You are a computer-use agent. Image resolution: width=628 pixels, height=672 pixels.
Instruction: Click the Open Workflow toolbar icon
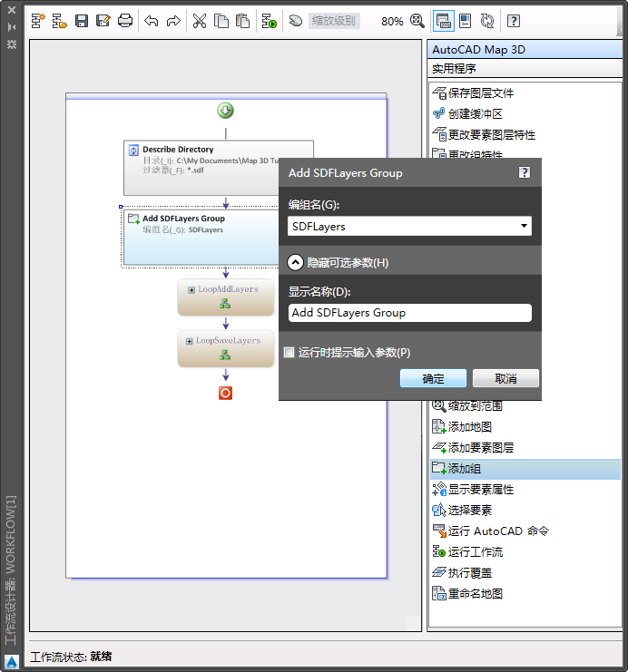click(60, 21)
